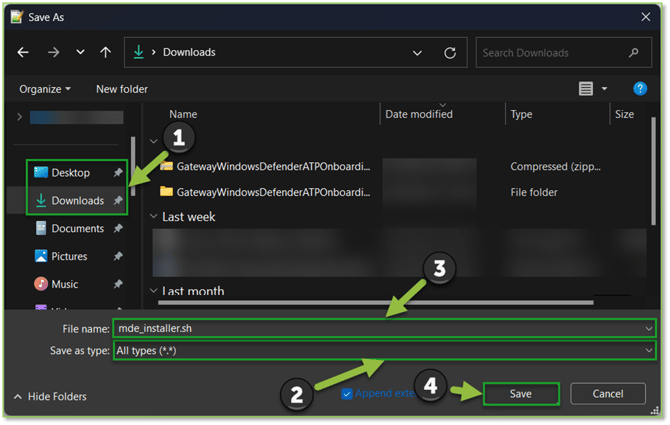Collapse the dialog with Hide Folders
This screenshot has height=425, width=670.
(50, 397)
